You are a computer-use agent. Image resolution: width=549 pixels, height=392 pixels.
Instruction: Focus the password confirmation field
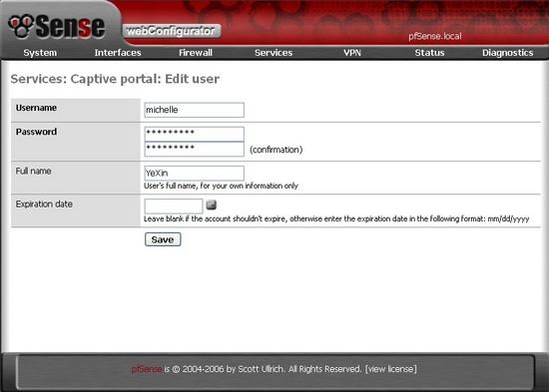click(195, 149)
